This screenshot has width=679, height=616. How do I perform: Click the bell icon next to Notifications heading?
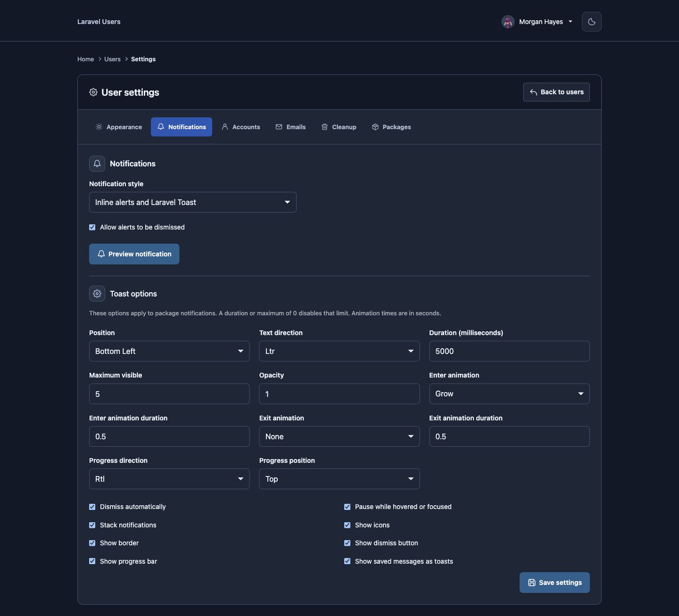[x=97, y=164]
